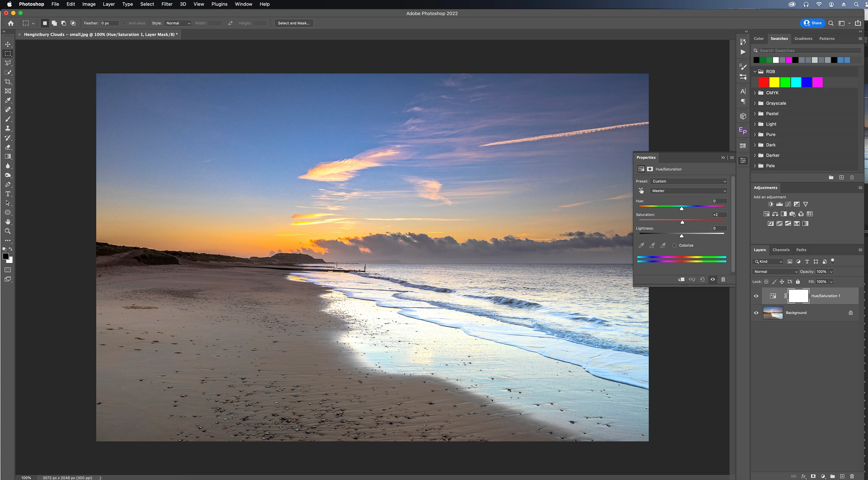The image size is (868, 480).
Task: Hide the Hue/Saturation 1 layer
Action: point(756,296)
